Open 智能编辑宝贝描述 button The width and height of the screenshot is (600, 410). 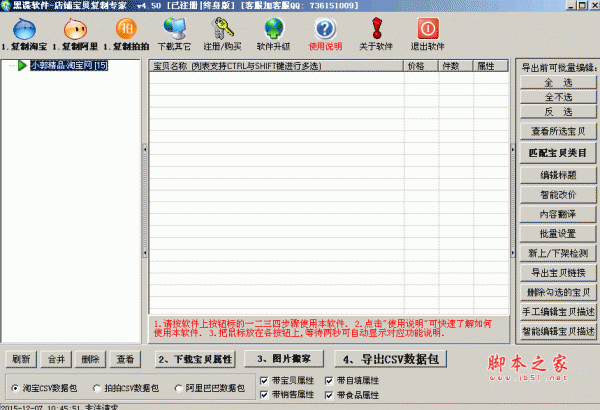pyautogui.click(x=558, y=332)
